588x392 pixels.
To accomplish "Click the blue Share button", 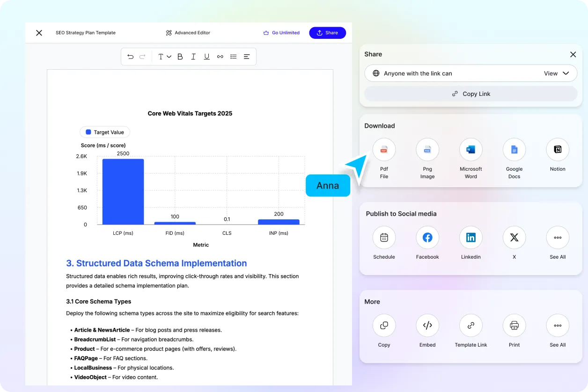I will pos(327,33).
